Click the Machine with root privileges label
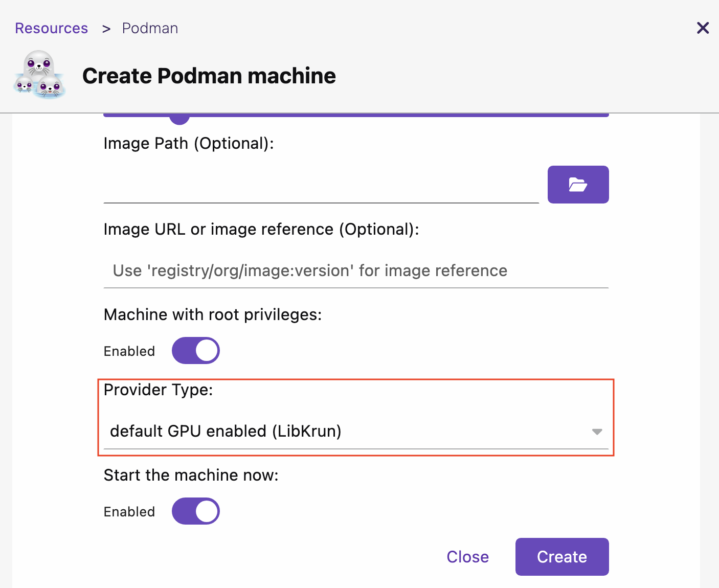 [213, 314]
